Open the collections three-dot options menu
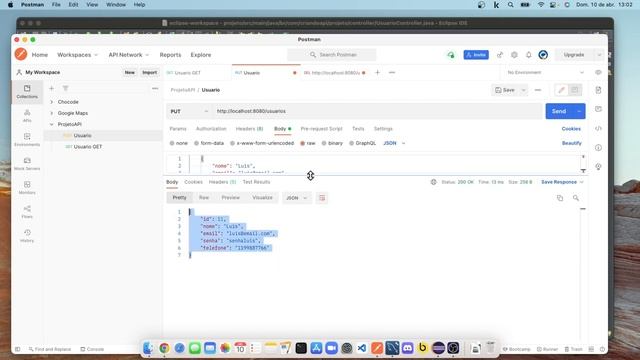This screenshot has width=640, height=360. (155, 89)
